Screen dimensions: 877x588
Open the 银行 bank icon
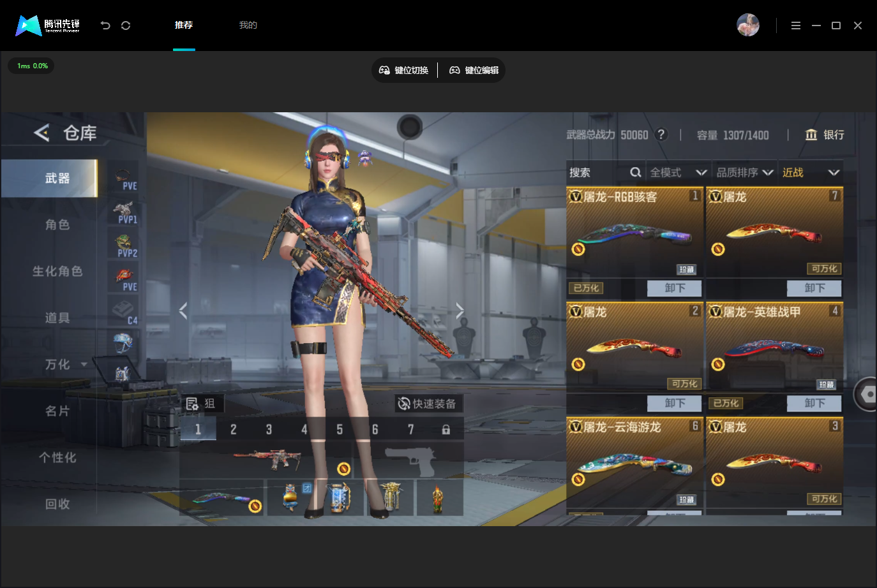pyautogui.click(x=811, y=135)
